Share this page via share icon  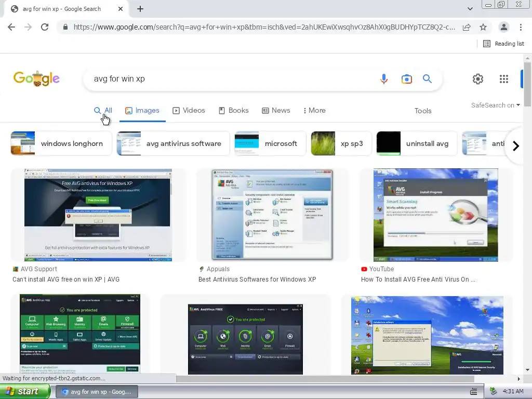[467, 27]
